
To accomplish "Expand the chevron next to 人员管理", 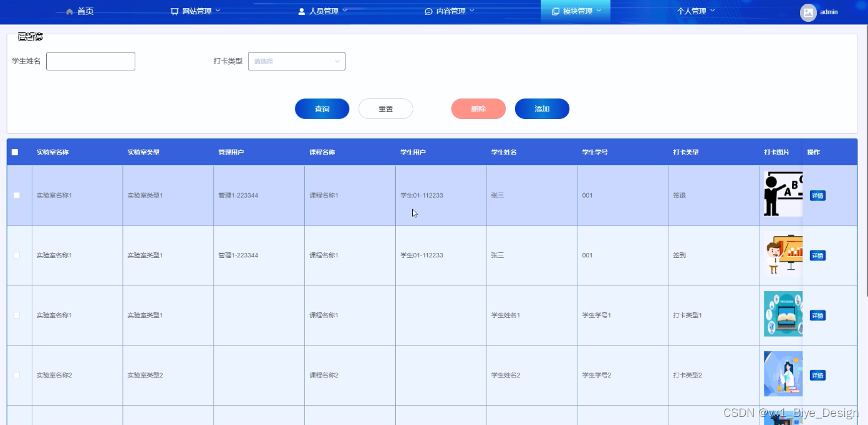I will tap(345, 11).
